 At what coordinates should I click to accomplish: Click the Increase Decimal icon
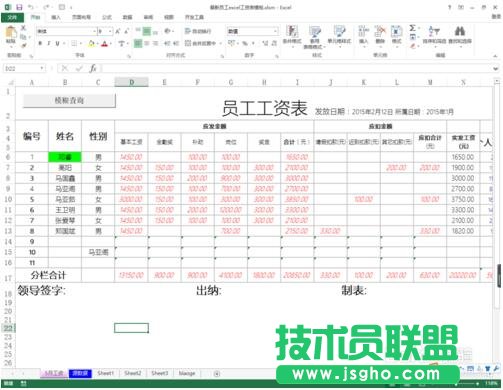[x=265, y=43]
